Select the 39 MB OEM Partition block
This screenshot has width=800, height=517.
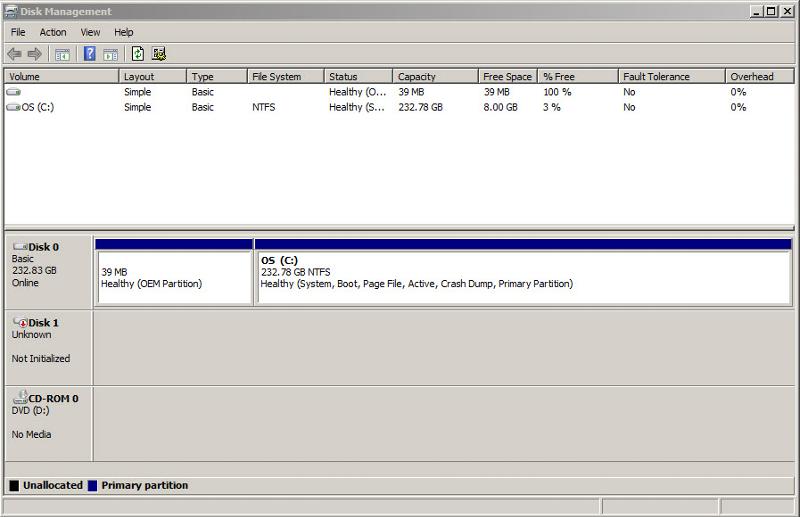point(174,272)
